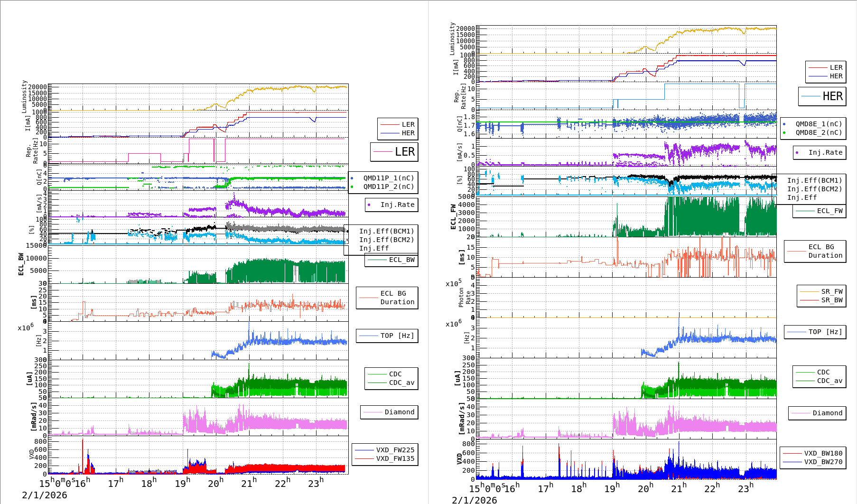Screen dimensions: 857x504
Task: Click the blue QMD8E_1(nC) legend marker
Action: click(x=784, y=124)
